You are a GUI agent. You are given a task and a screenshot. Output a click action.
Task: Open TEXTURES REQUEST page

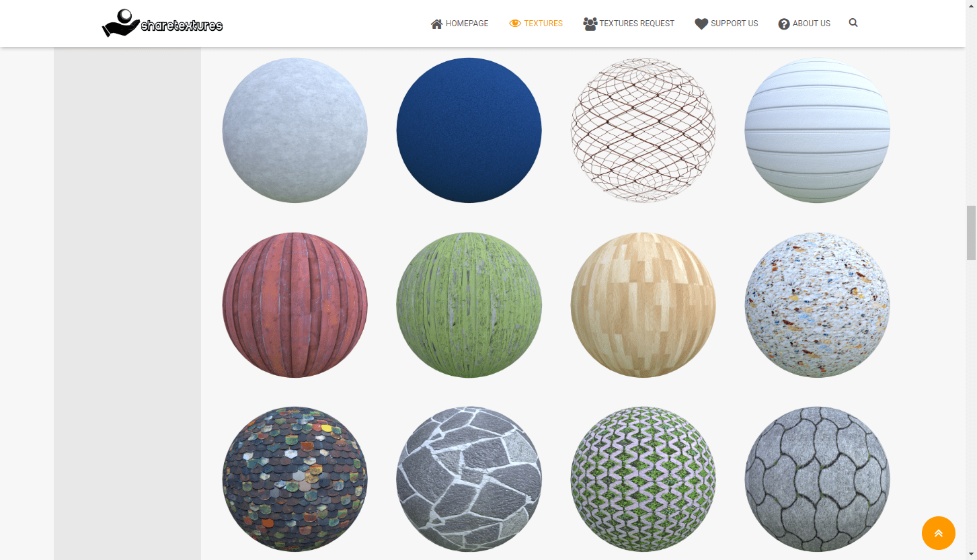(x=637, y=24)
